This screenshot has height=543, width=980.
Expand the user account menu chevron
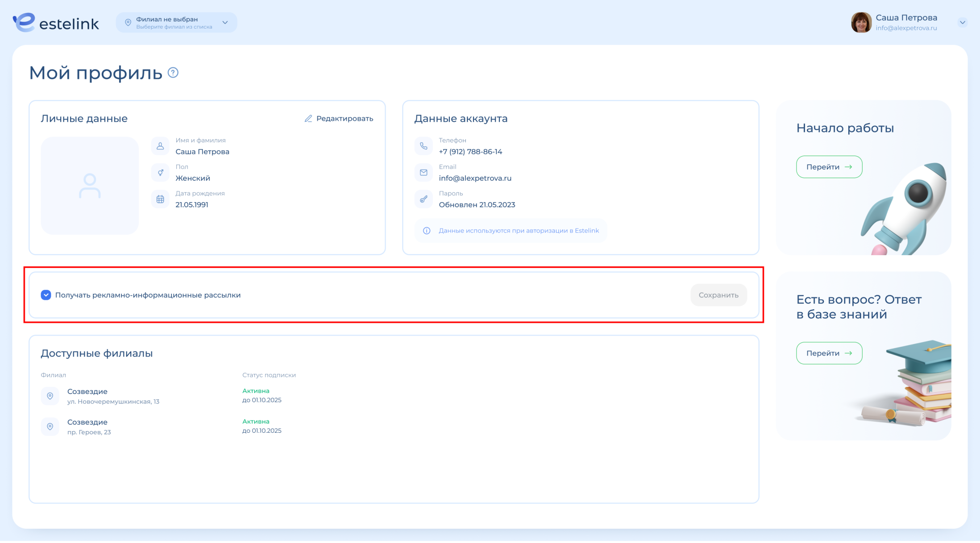pyautogui.click(x=962, y=22)
